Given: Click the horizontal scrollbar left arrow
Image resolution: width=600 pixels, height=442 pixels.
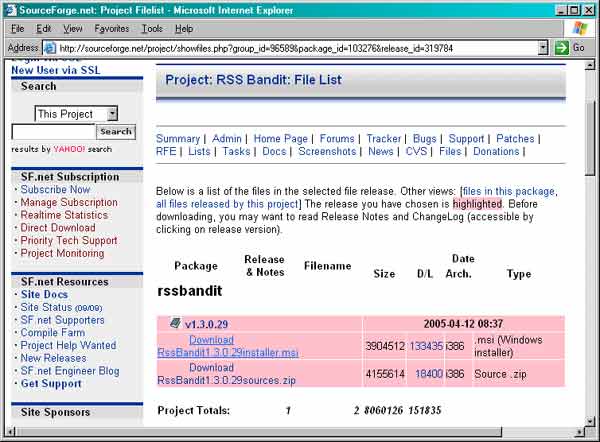Looking at the screenshot, I should [x=10, y=432].
